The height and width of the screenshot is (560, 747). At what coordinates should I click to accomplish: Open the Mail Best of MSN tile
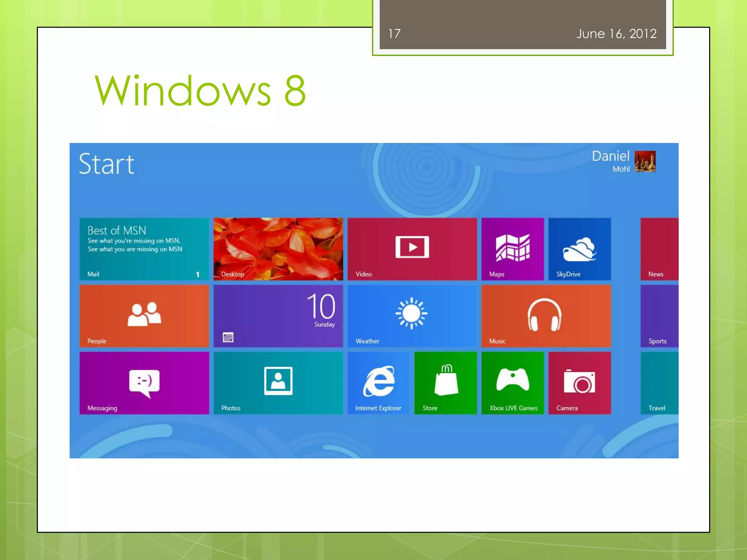click(144, 249)
